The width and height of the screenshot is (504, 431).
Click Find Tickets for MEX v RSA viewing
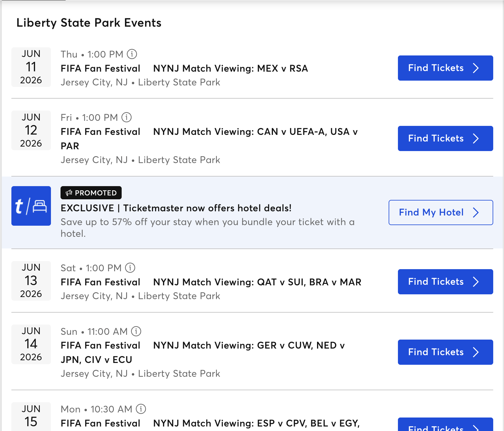point(445,68)
